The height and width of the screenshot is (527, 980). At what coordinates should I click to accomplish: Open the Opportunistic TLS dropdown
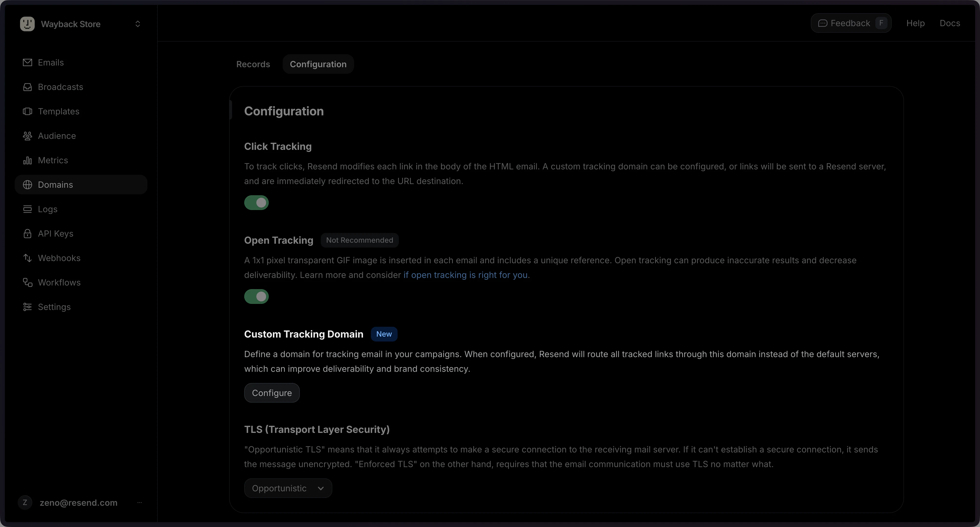(x=288, y=488)
